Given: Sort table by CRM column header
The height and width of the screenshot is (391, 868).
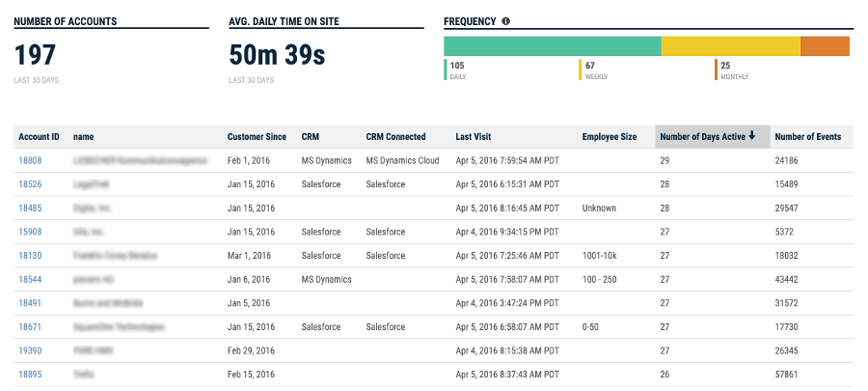Looking at the screenshot, I should click(310, 137).
